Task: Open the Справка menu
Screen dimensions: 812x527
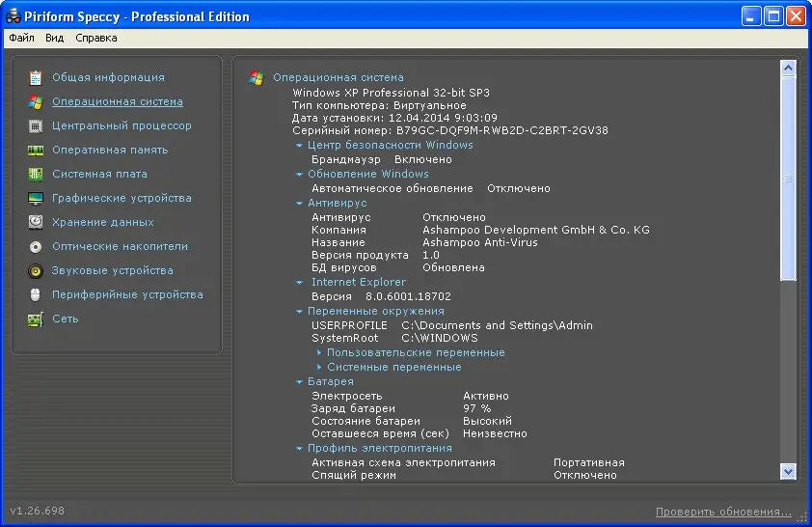Action: pos(96,38)
